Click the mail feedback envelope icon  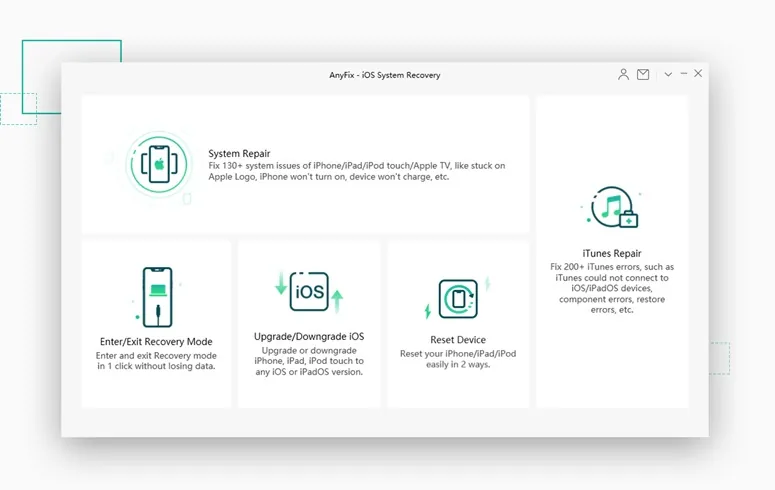[643, 74]
